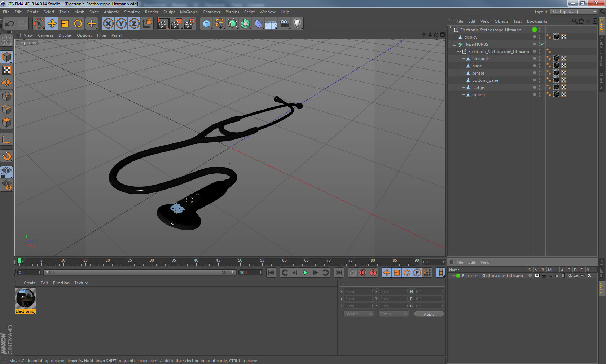The width and height of the screenshot is (606, 364).
Task: Open material manager Texture menu
Action: pyautogui.click(x=81, y=283)
